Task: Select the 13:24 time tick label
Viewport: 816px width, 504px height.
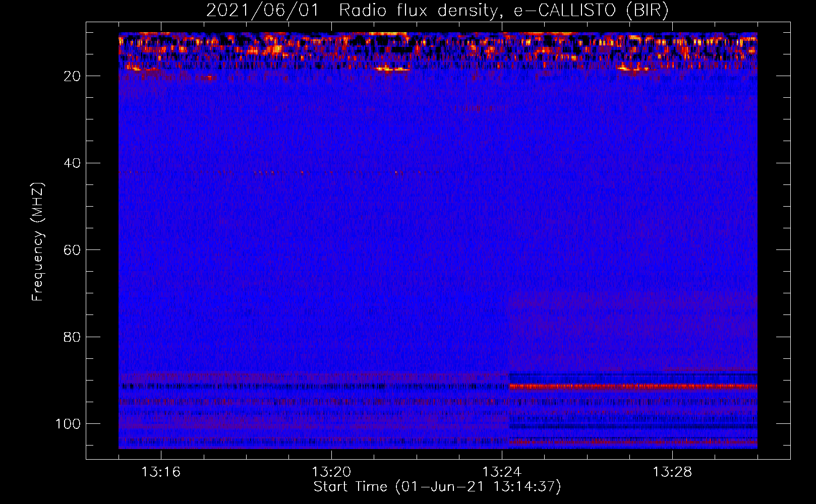Action: point(502,472)
